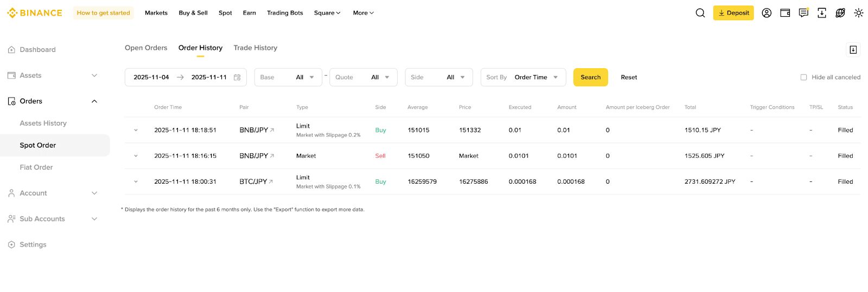Select the Order History tab
Viewport: 868px width, 292px height.
(201, 48)
